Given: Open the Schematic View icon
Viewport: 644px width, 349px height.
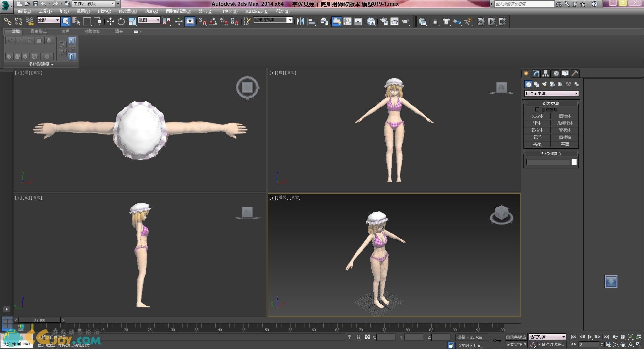Looking at the screenshot, I should click(358, 21).
